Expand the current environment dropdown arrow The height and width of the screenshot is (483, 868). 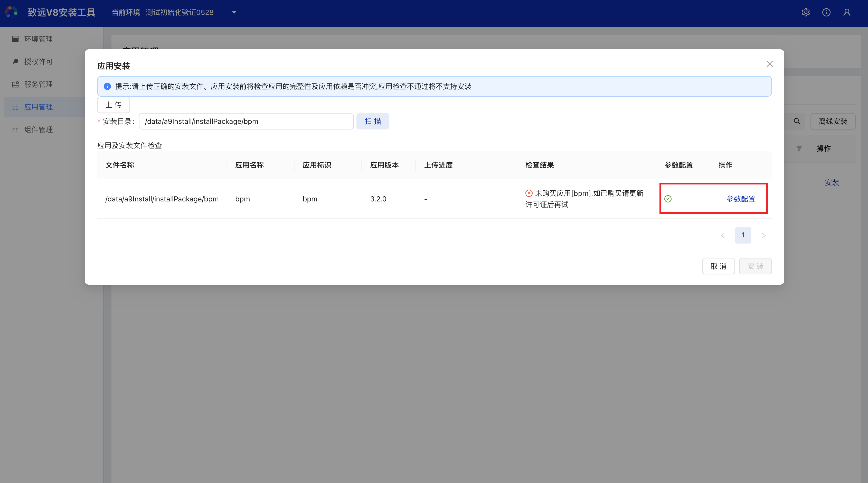coord(234,13)
